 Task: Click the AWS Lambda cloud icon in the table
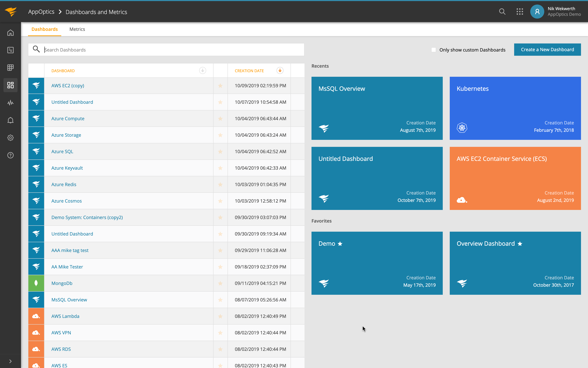coord(36,316)
